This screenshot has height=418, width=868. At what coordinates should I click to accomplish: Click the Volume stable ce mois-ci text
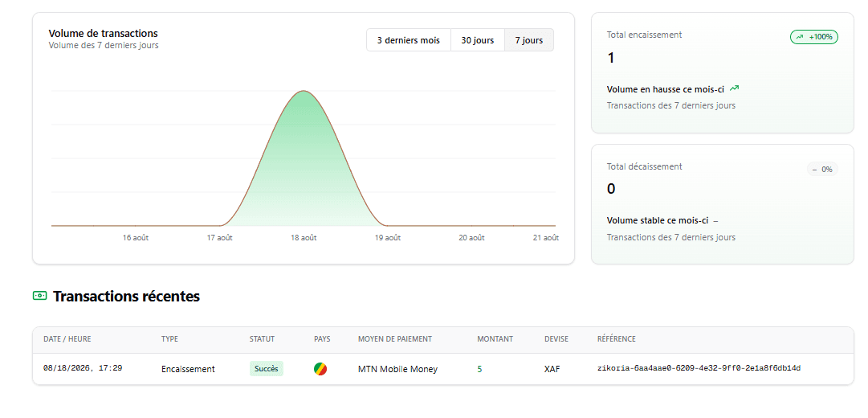[x=658, y=220]
